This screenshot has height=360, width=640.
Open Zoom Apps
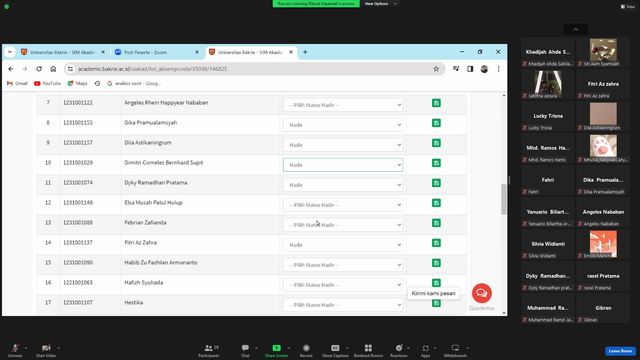click(425, 350)
